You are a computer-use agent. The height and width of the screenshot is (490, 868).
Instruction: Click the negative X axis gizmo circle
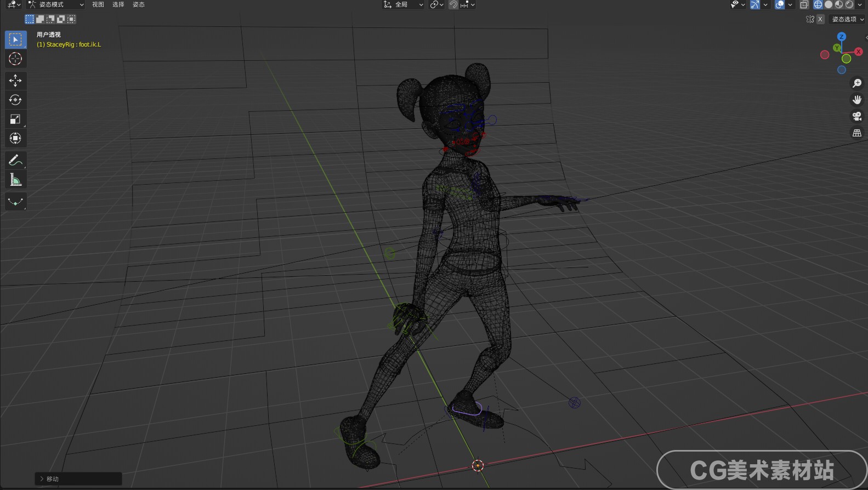[825, 55]
